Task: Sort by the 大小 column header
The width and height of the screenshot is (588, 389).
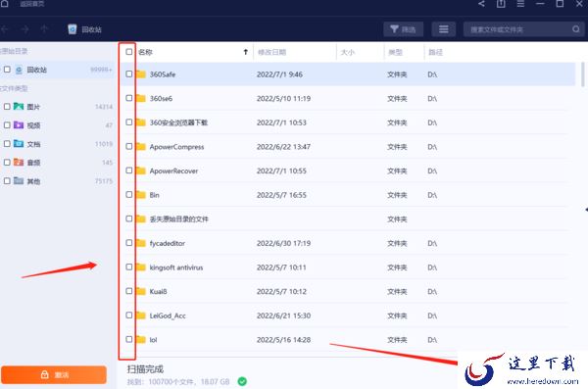Action: pos(348,52)
